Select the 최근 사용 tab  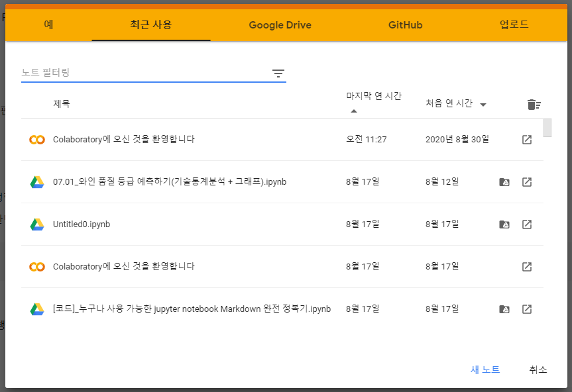coord(151,24)
